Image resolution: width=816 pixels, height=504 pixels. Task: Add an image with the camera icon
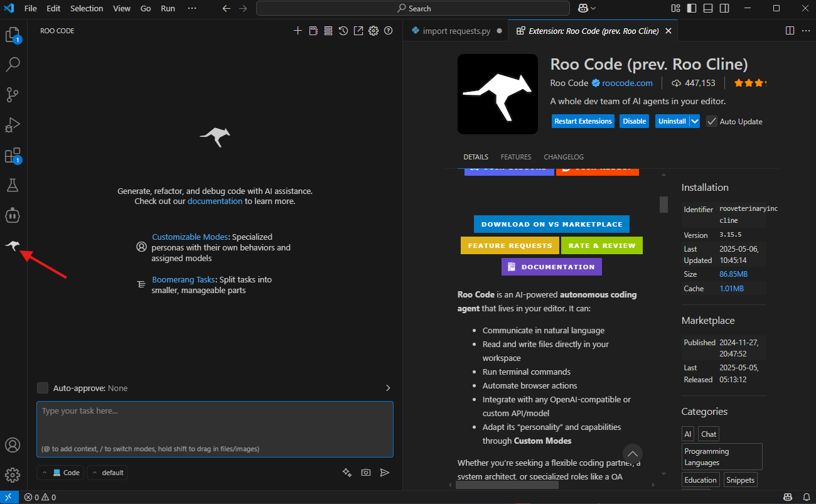[x=366, y=473]
